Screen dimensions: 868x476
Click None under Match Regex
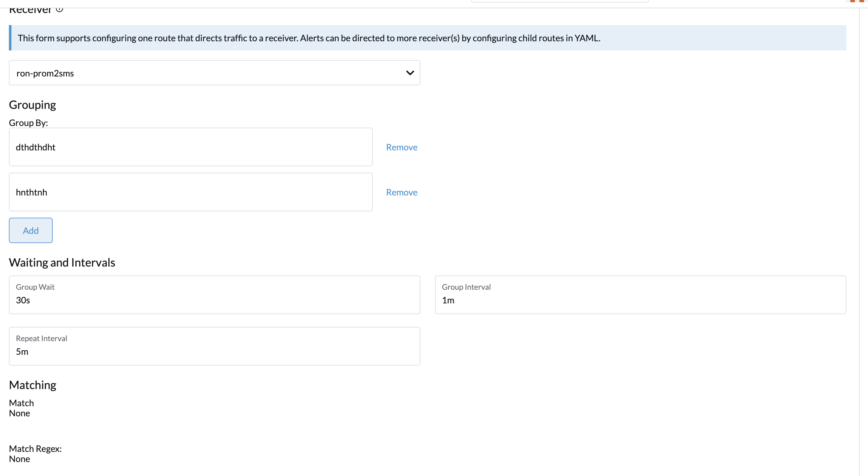click(x=20, y=459)
